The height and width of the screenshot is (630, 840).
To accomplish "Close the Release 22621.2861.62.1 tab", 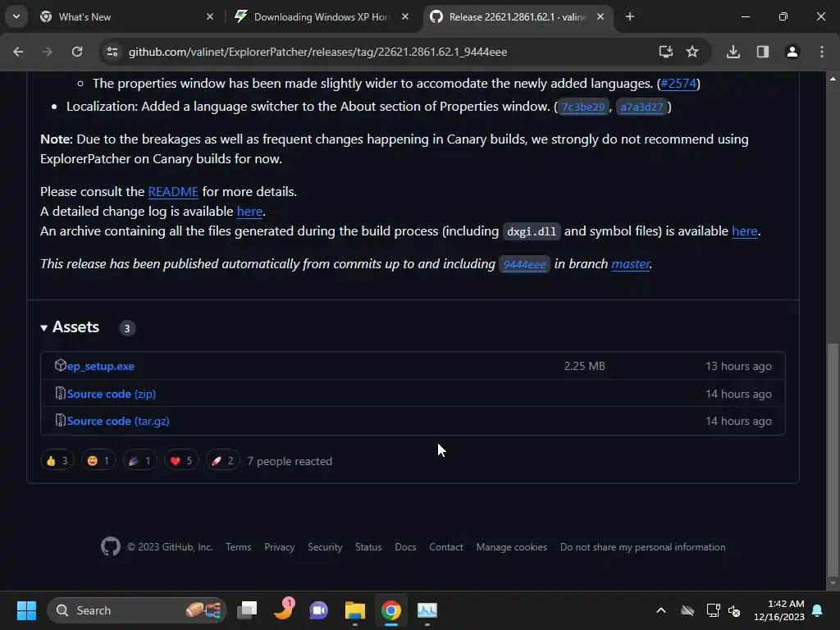I will [x=600, y=16].
